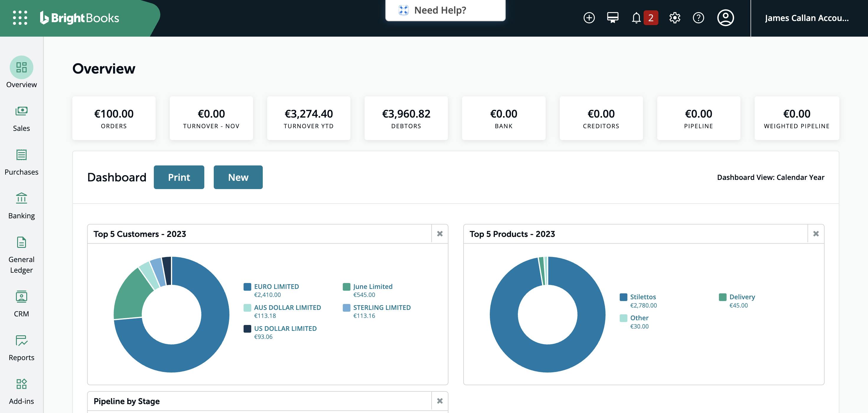Click the Top 5 Customers - 2023 title

pos(140,234)
